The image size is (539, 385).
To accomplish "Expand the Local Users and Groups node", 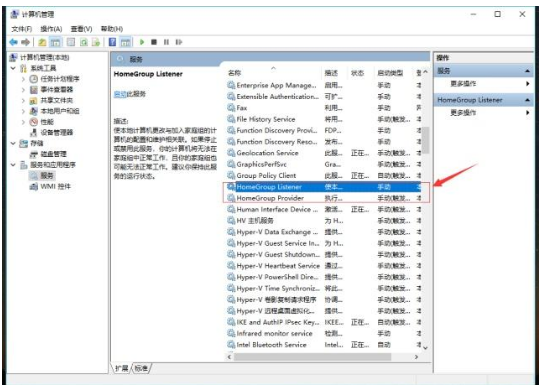I will pyautogui.click(x=23, y=111).
